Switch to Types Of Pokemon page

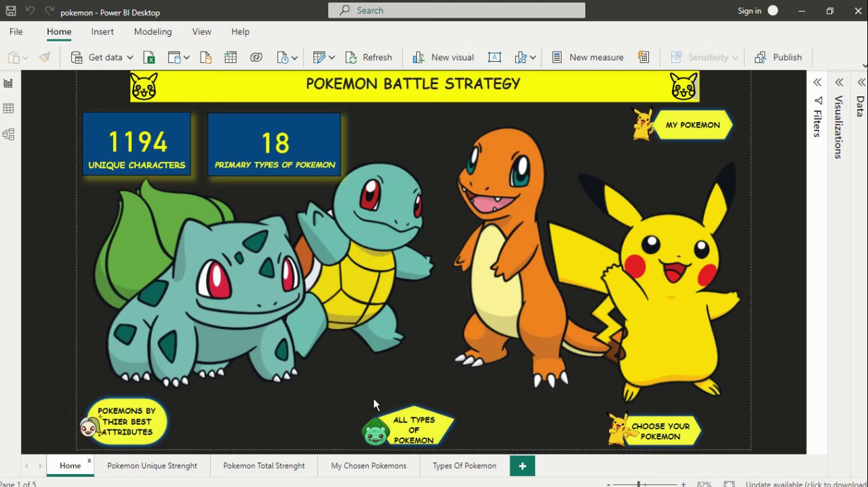pos(465,466)
